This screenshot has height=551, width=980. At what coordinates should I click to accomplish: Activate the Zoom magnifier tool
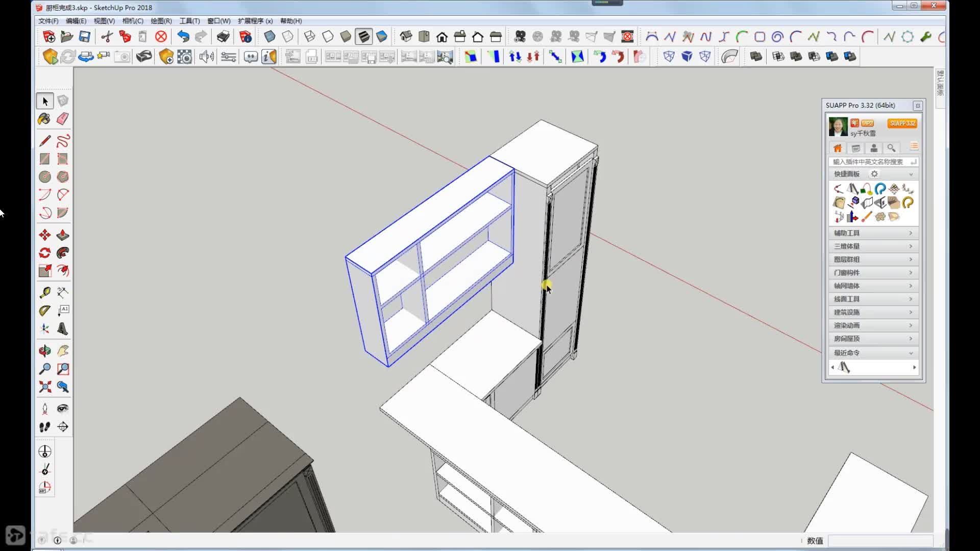tap(45, 369)
